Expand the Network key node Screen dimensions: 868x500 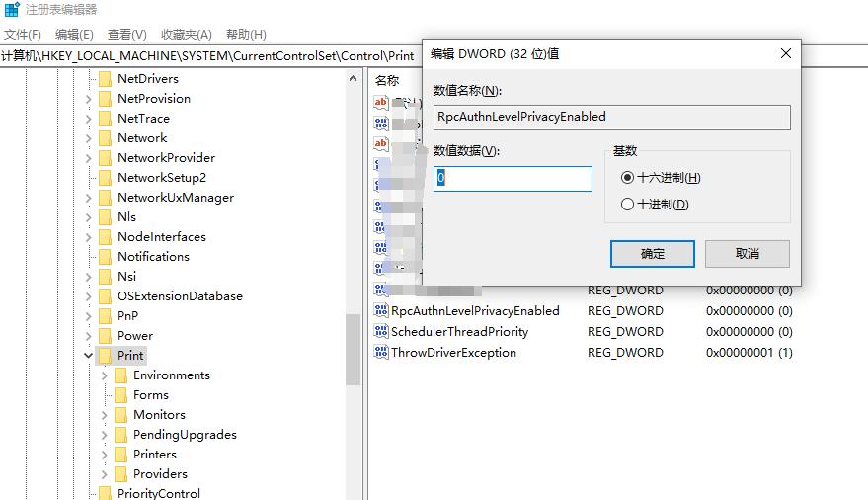point(89,138)
